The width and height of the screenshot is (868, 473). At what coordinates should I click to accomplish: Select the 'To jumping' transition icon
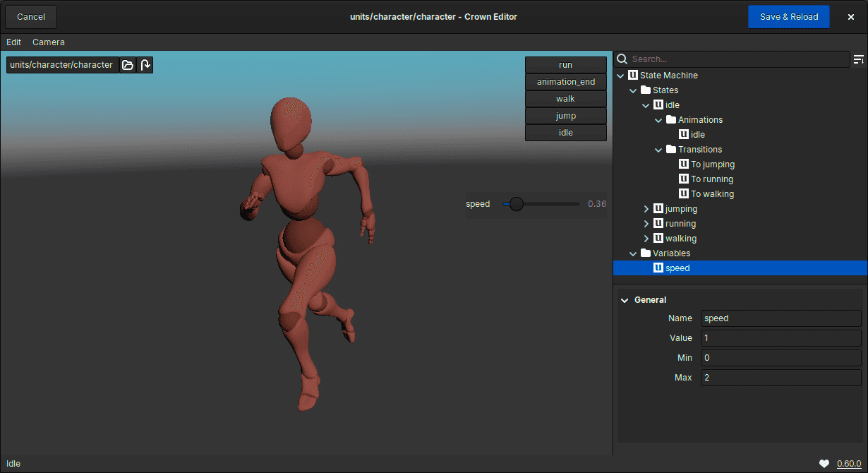click(x=684, y=164)
